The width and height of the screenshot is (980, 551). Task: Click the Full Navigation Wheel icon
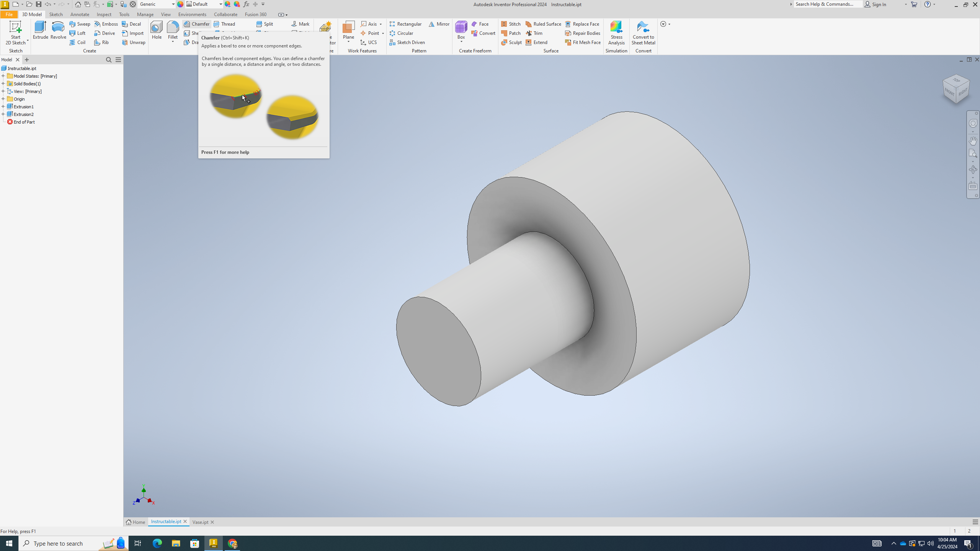point(973,123)
